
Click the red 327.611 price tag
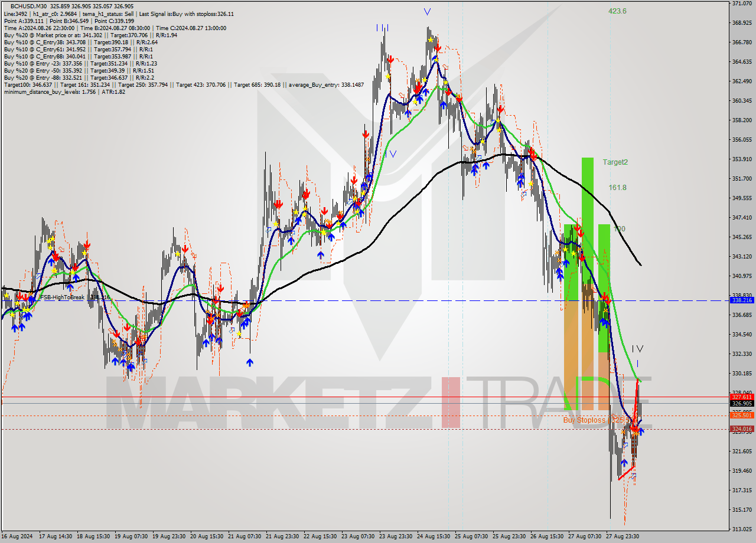click(x=742, y=397)
